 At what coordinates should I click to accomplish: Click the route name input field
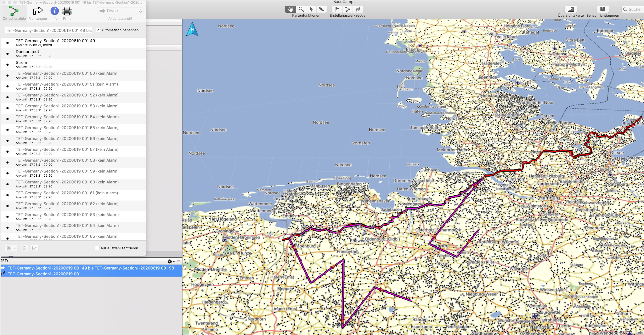tap(49, 30)
